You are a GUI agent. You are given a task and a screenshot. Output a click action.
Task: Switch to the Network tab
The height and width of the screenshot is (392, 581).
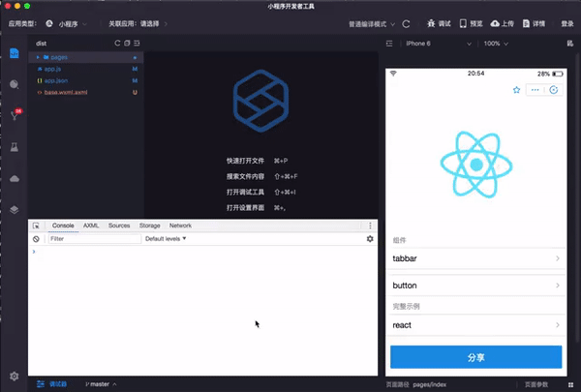[180, 226]
